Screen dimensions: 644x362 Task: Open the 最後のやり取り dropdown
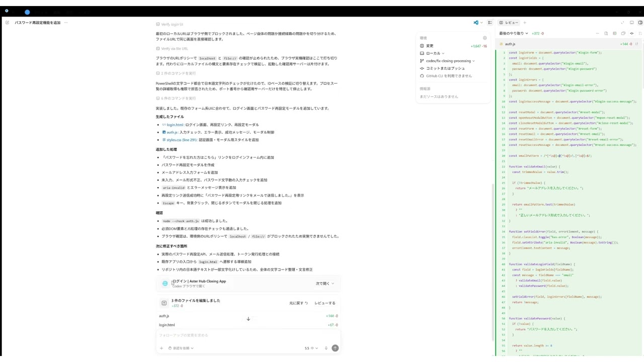pyautogui.click(x=514, y=33)
